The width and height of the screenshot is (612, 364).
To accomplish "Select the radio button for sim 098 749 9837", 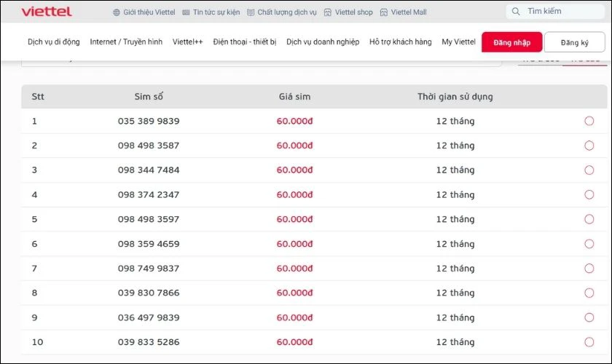I will click(589, 269).
